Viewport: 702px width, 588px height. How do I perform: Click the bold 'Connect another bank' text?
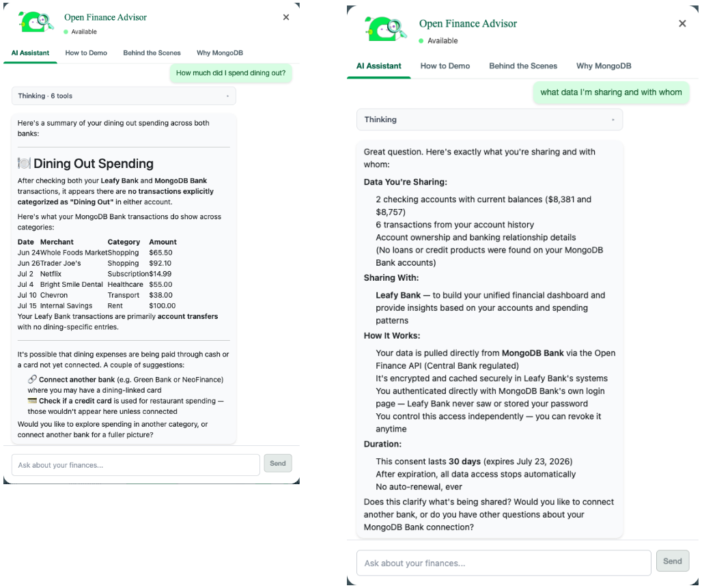76,379
